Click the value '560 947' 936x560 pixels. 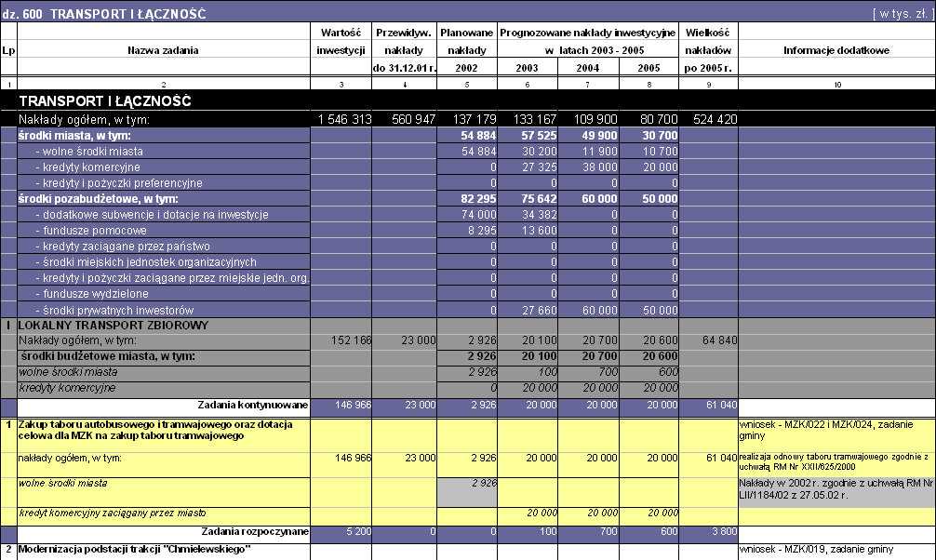[x=414, y=119]
